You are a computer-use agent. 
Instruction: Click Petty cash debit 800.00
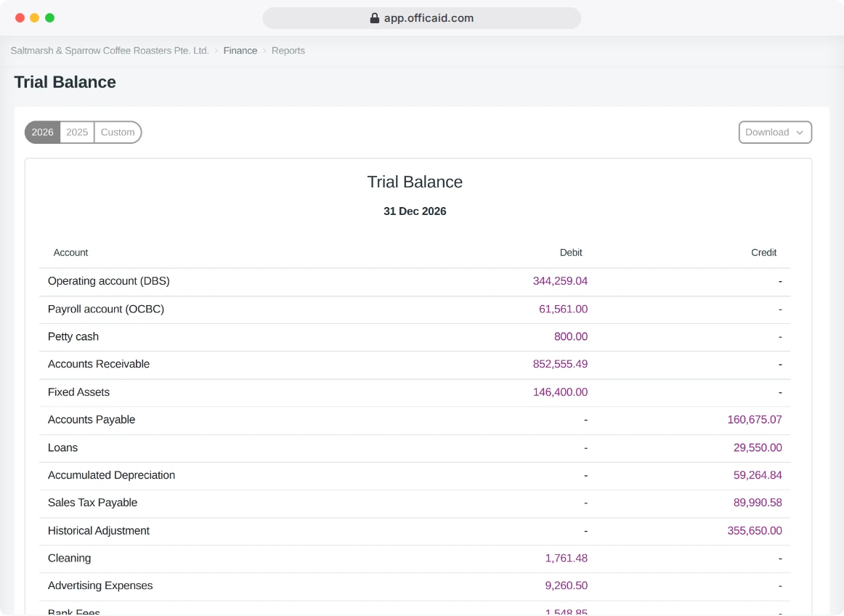571,336
